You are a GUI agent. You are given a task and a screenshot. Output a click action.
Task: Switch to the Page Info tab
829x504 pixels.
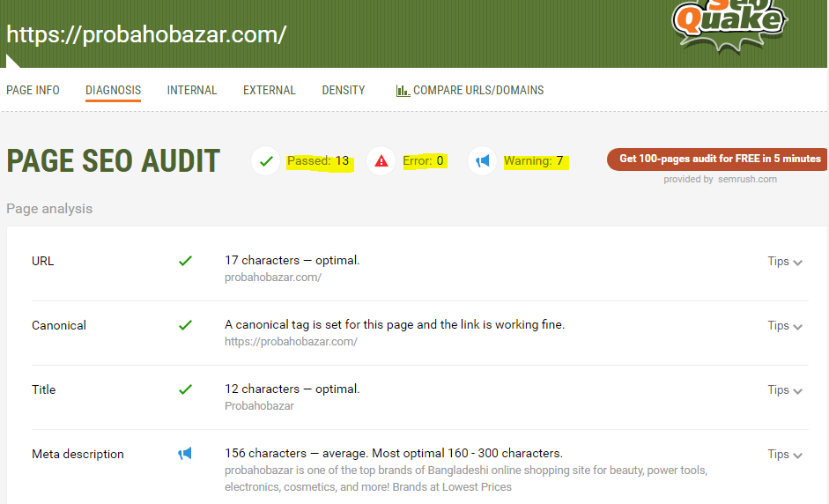pos(33,91)
